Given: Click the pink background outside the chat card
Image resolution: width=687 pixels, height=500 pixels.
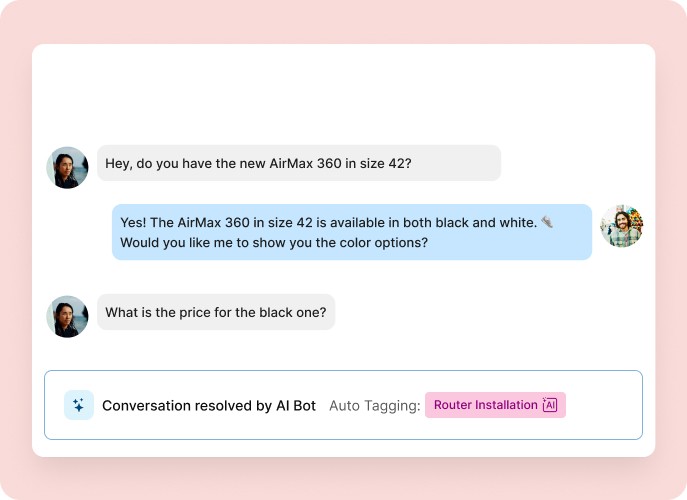Looking at the screenshot, I should click(x=15, y=250).
